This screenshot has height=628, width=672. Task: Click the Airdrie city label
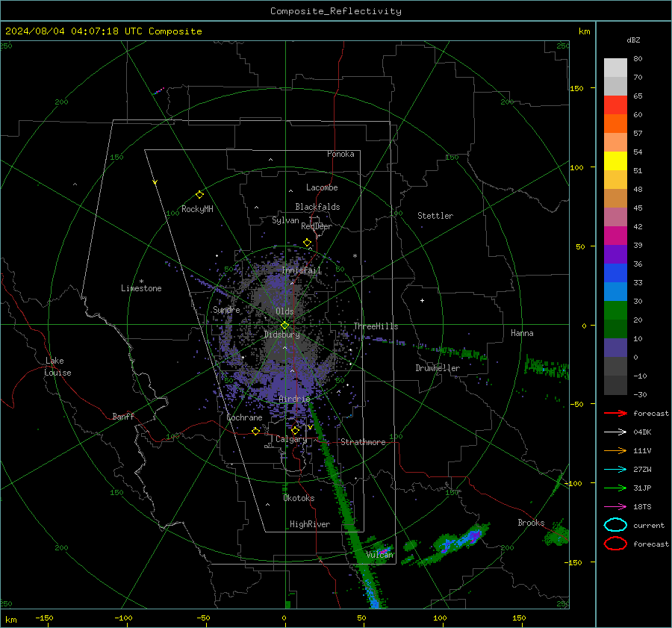click(x=294, y=399)
